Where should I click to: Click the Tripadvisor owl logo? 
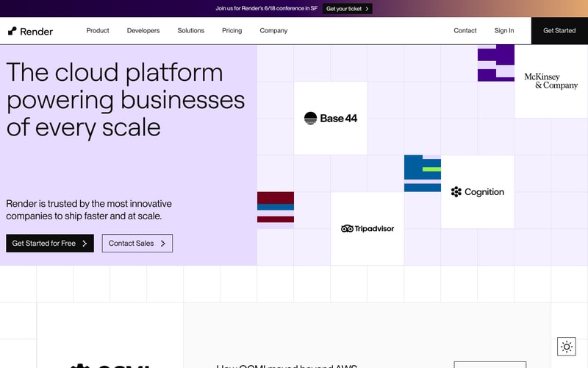[347, 229]
